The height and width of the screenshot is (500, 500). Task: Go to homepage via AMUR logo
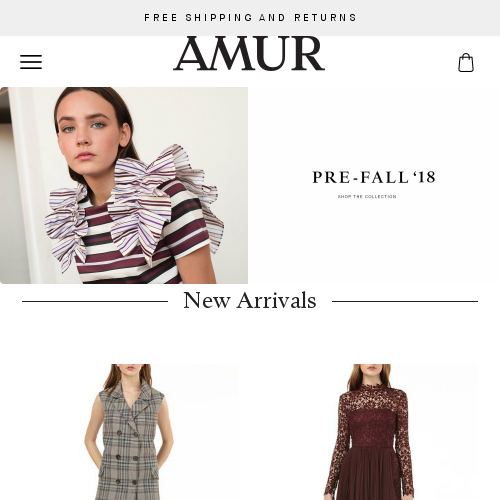click(249, 53)
